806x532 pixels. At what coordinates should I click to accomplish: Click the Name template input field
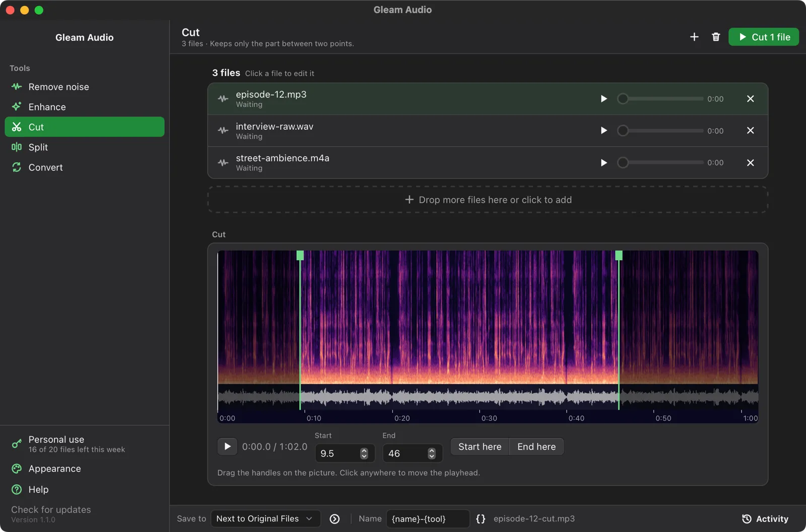click(428, 518)
